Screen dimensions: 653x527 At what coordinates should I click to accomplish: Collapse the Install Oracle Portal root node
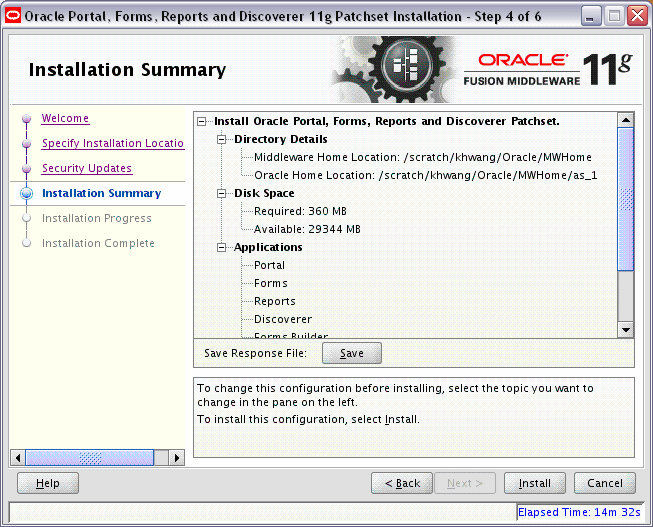tap(202, 122)
